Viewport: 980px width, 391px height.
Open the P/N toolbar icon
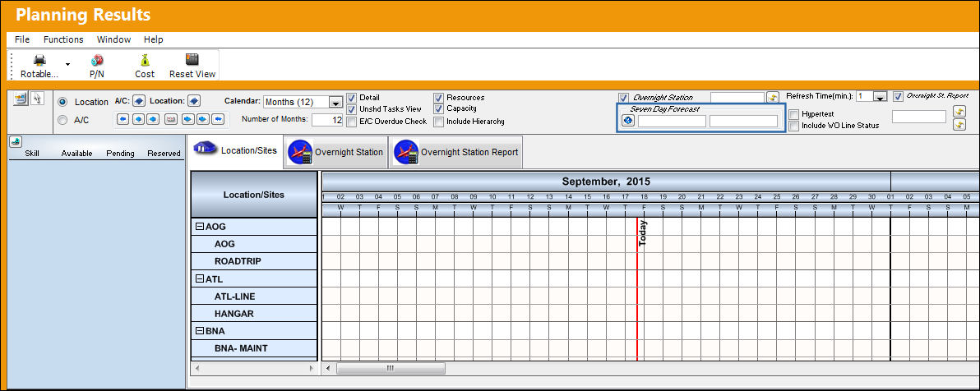[97, 62]
